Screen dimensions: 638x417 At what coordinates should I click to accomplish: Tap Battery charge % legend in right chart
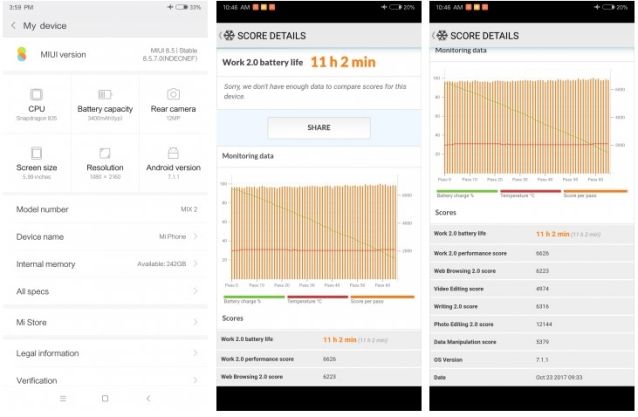[467, 194]
